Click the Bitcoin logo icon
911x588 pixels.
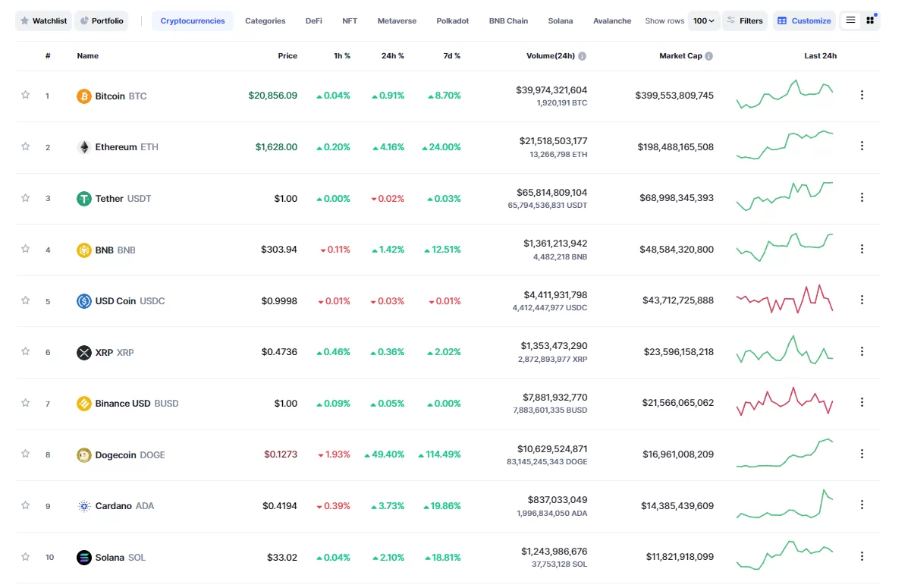[x=84, y=96]
